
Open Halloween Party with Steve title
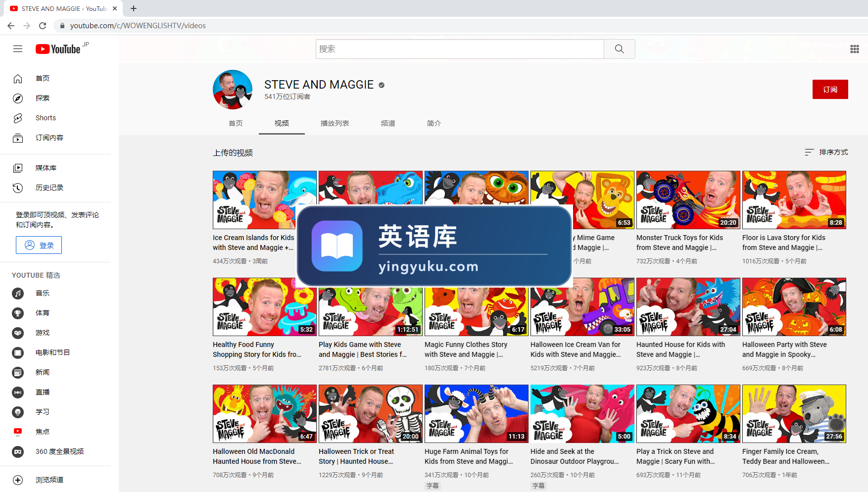(x=785, y=349)
